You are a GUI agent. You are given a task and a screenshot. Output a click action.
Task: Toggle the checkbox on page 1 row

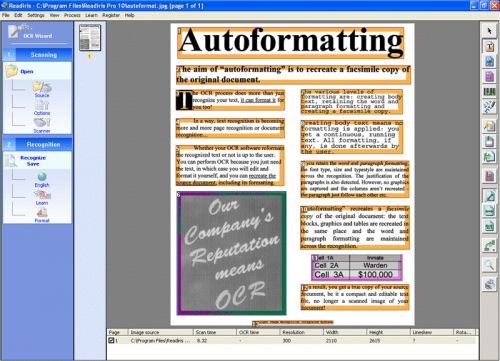[x=111, y=340]
